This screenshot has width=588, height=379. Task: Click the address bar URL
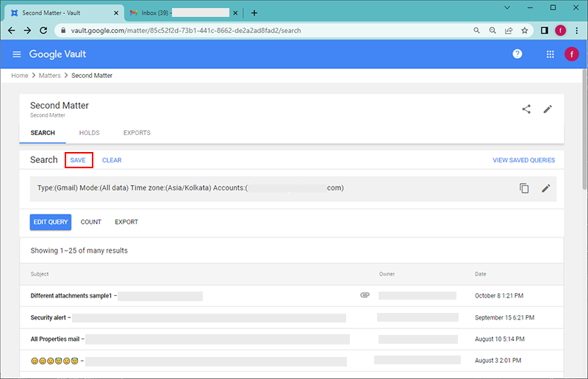186,30
